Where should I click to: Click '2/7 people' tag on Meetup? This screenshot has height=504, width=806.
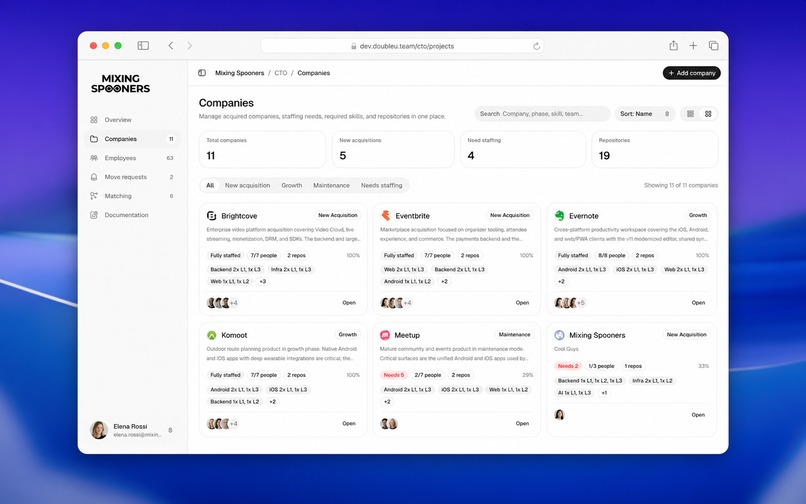[428, 375]
